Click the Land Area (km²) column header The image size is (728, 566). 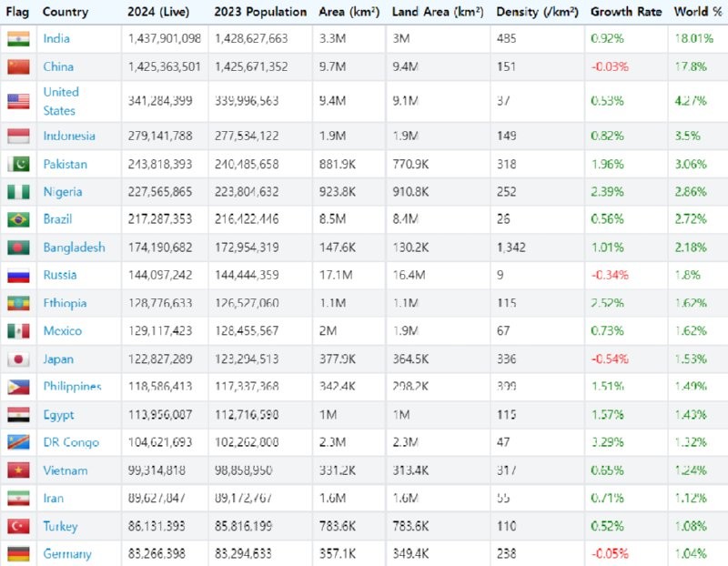click(x=438, y=12)
